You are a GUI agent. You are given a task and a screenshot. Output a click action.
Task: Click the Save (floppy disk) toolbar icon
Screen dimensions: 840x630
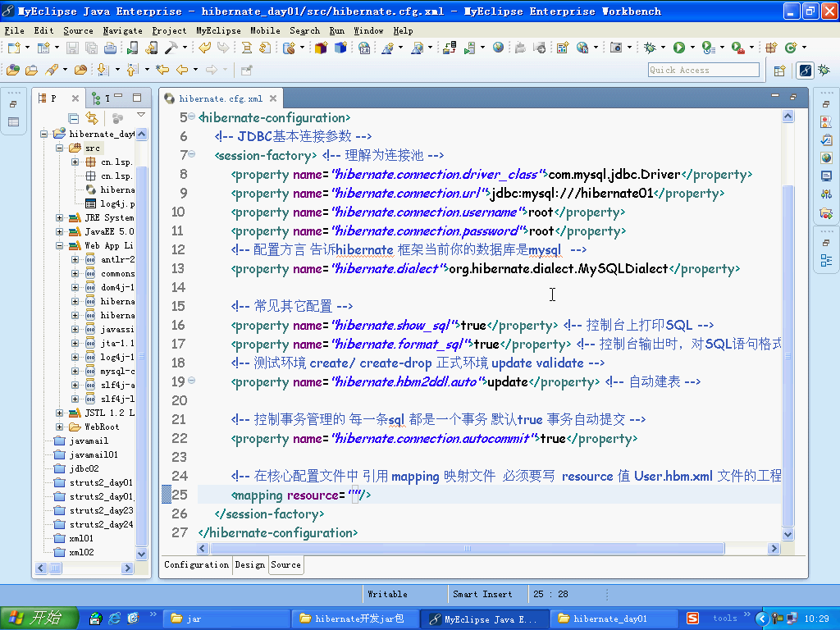pos(72,48)
